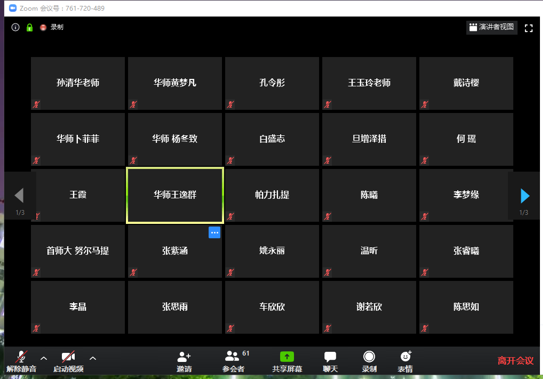Select the 王玉玲老师 video tile
The image size is (543, 379).
pyautogui.click(x=369, y=83)
